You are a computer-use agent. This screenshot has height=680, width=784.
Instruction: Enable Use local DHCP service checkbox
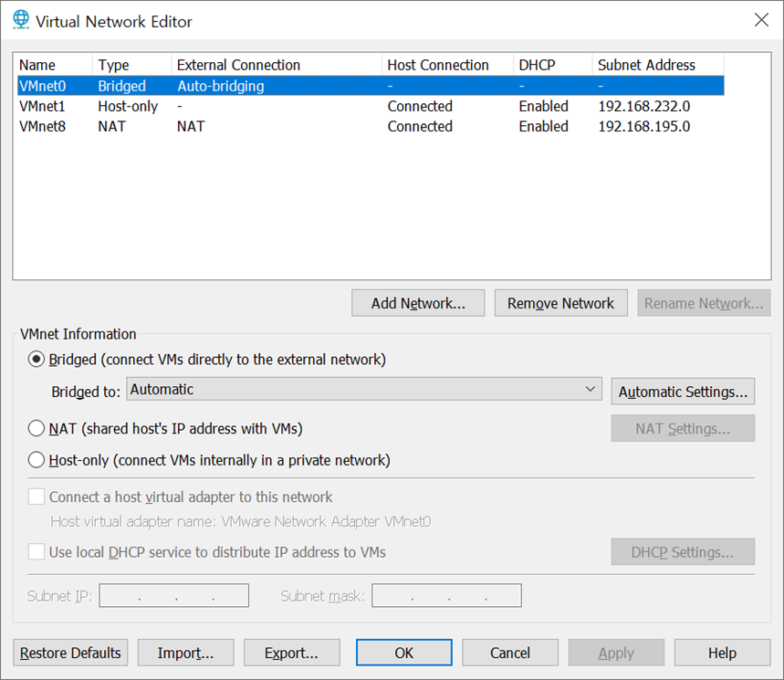[36, 552]
